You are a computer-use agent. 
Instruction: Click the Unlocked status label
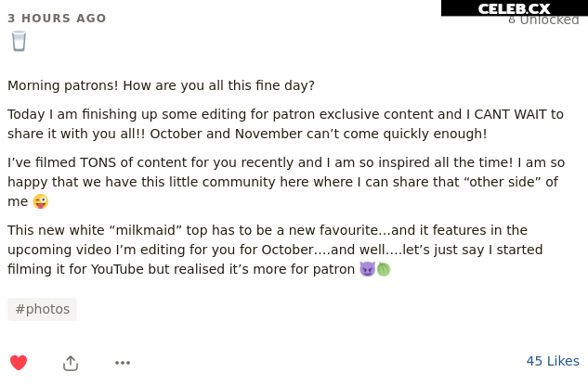549,19
